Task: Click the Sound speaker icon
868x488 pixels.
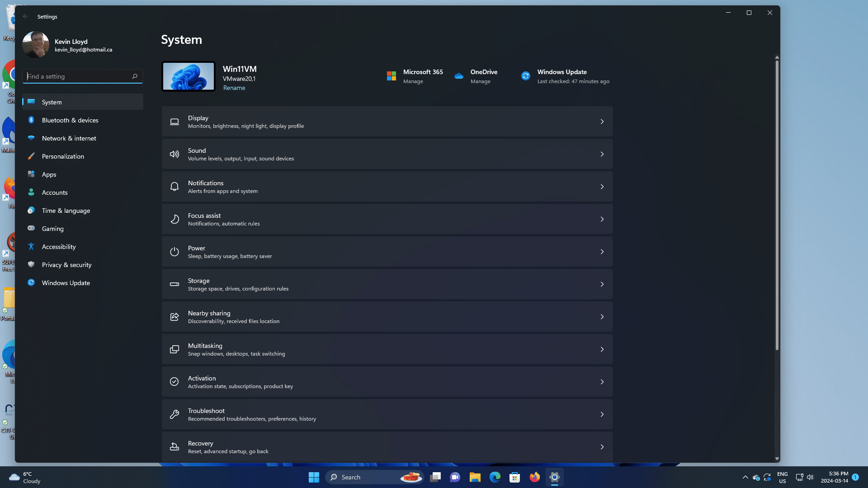Action: 175,155
